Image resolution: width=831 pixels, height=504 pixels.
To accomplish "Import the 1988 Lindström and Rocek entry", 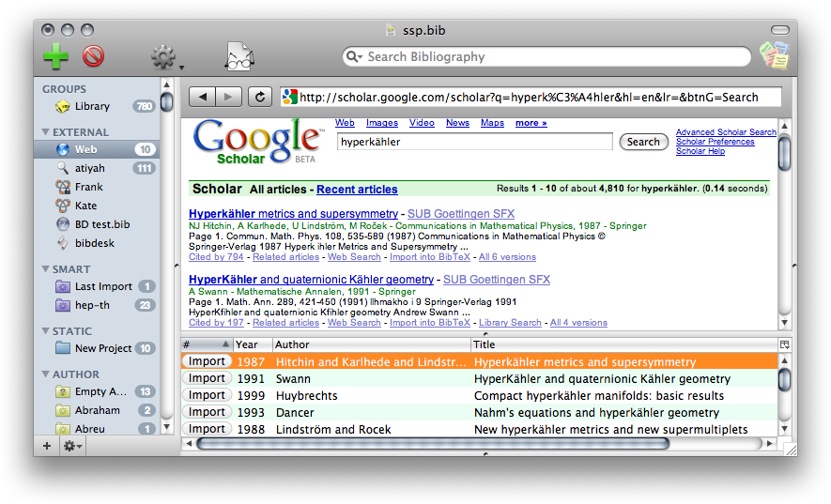I will (x=207, y=429).
